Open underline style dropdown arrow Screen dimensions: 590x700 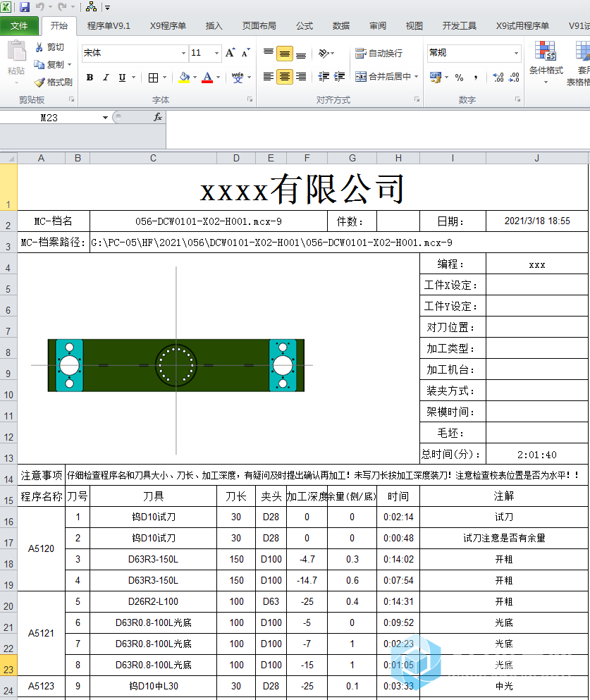click(133, 78)
